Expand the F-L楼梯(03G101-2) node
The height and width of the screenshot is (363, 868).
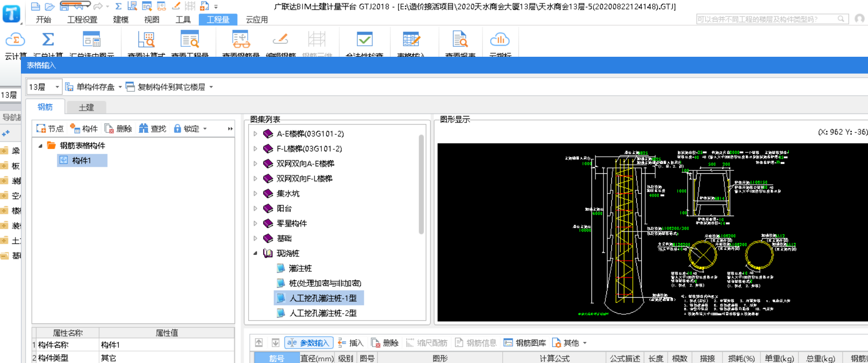(256, 148)
